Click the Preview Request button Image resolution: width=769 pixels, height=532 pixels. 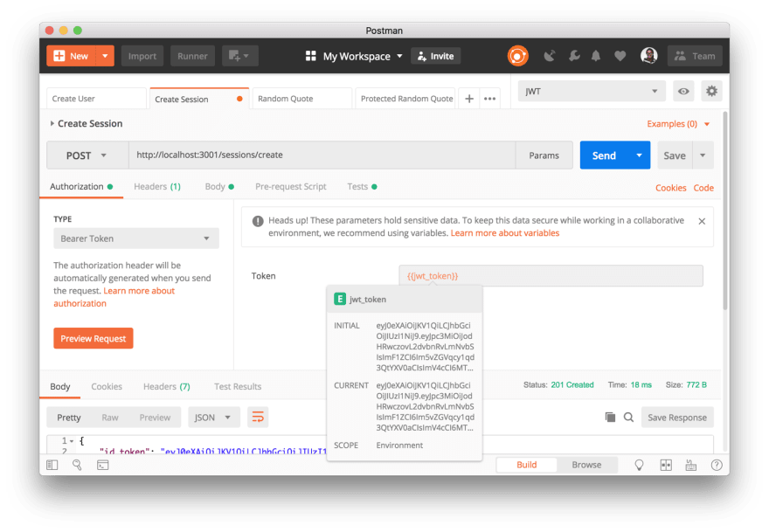93,338
